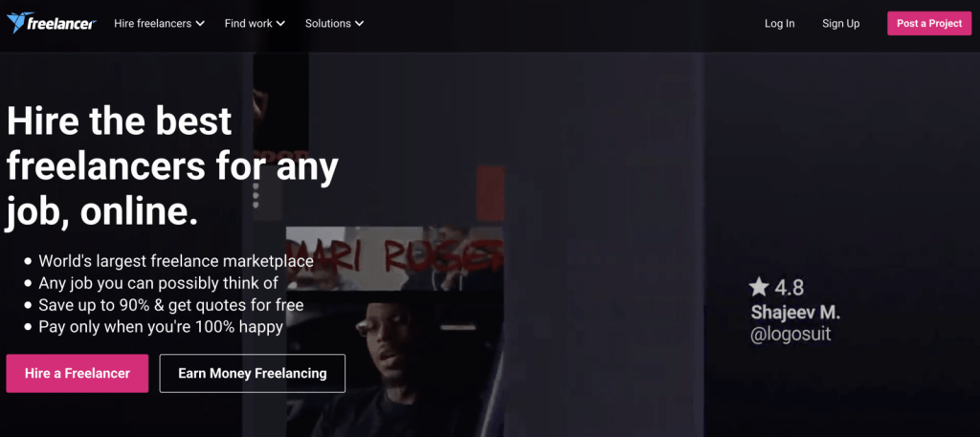Select the Hire a Freelancer button

tap(78, 373)
